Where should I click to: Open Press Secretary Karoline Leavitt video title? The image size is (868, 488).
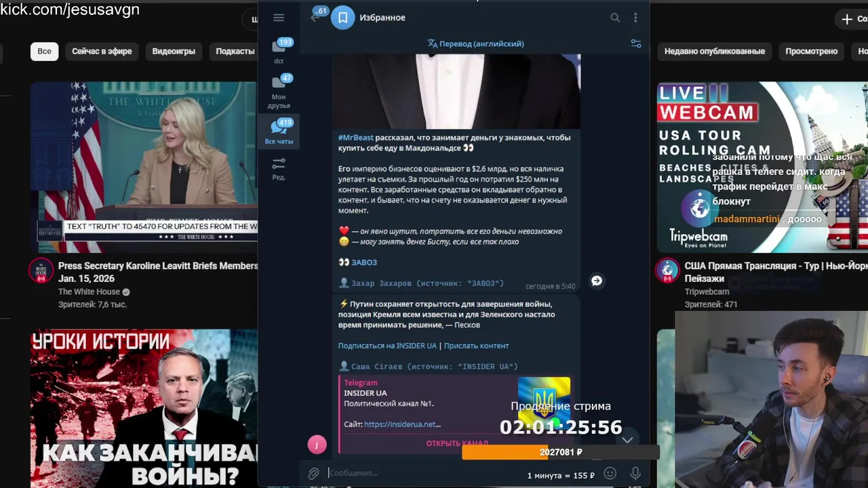click(x=158, y=272)
